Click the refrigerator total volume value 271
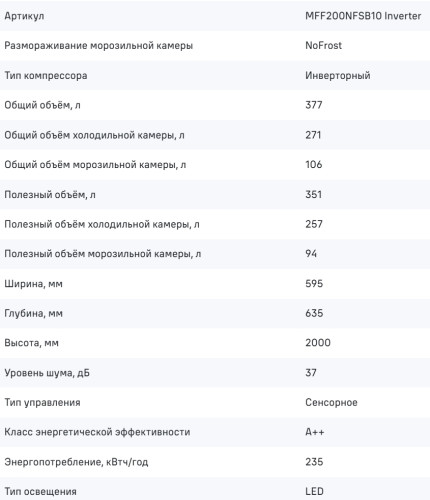The image size is (430, 500). (x=313, y=135)
